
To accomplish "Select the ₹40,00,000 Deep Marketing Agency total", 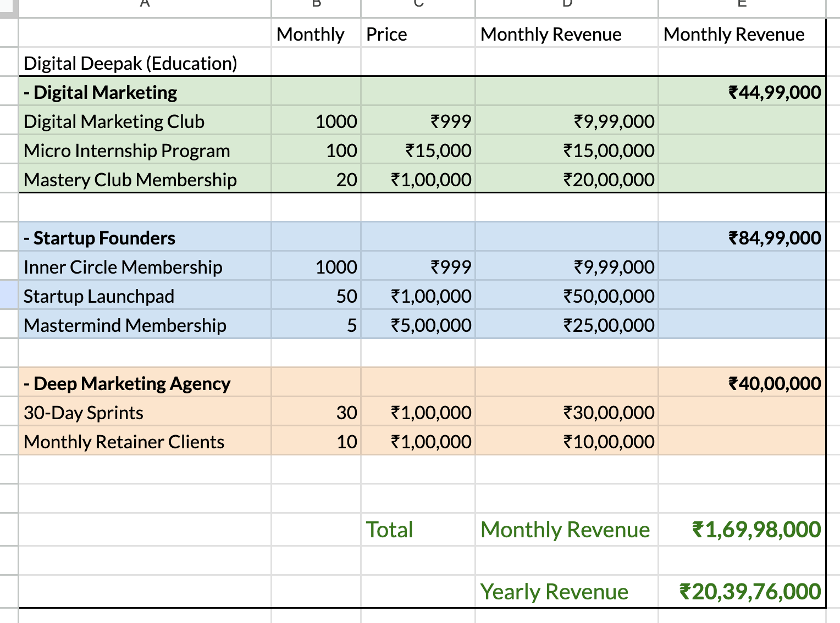I will (742, 383).
